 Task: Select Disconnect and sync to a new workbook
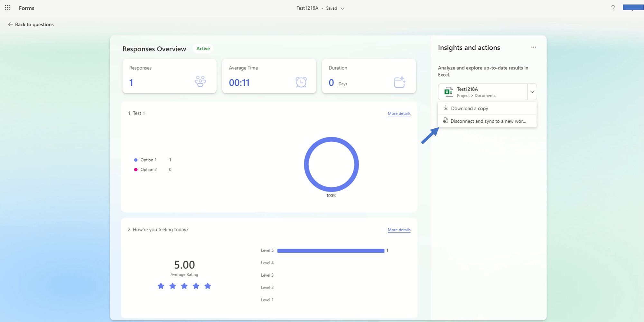pyautogui.click(x=487, y=121)
